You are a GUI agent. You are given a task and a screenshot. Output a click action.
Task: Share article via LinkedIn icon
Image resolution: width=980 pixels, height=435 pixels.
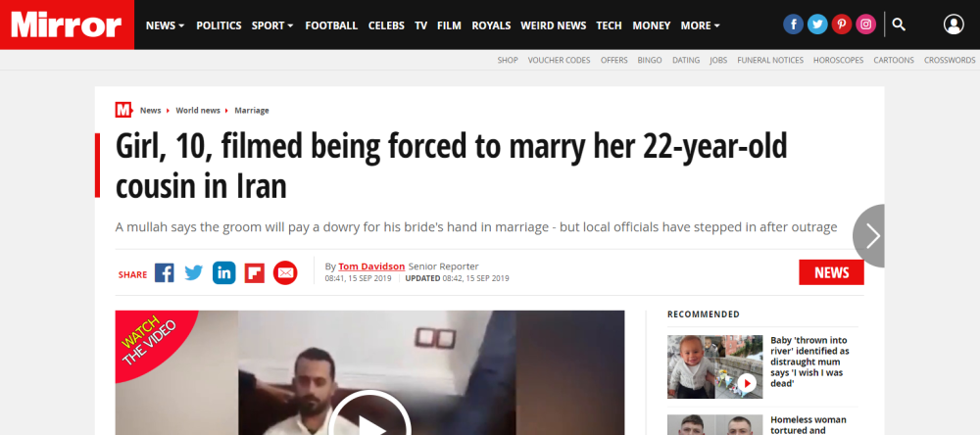[223, 273]
